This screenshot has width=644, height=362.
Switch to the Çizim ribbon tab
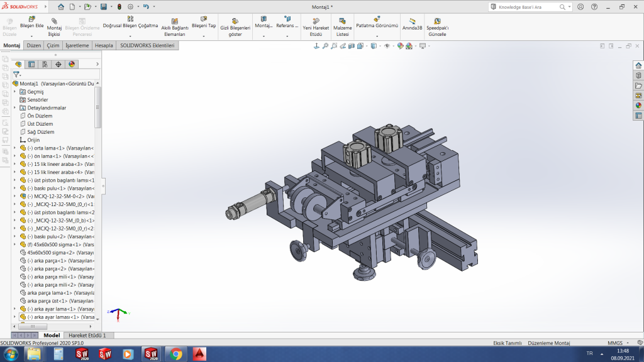pyautogui.click(x=53, y=46)
